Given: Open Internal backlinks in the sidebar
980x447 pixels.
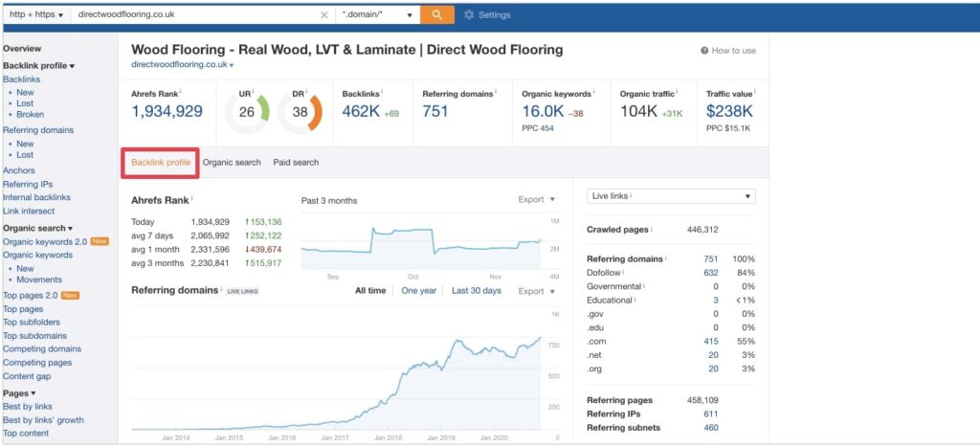Looking at the screenshot, I should (x=37, y=197).
